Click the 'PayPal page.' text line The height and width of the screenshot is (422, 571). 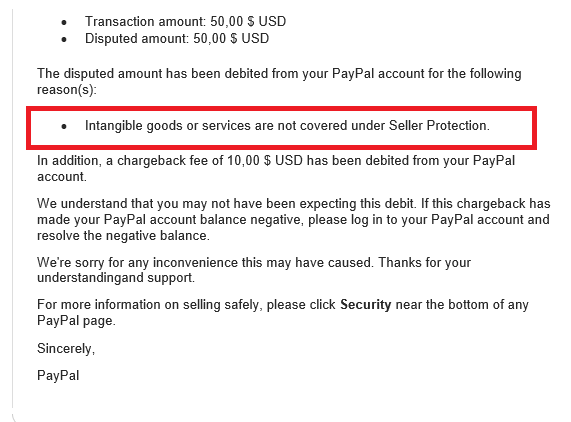click(x=76, y=321)
